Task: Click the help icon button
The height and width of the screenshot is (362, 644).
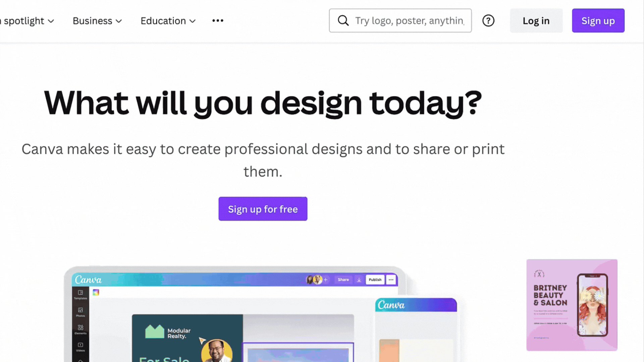Action: 488,20
